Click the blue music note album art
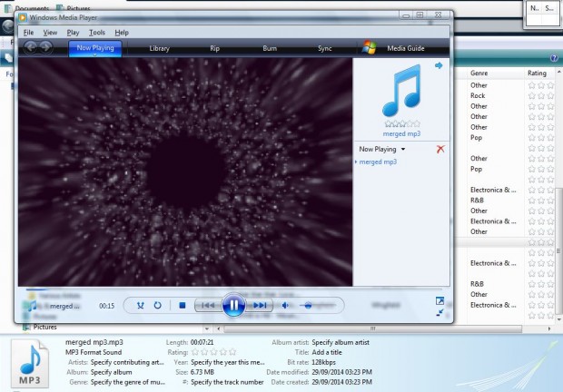 pyautogui.click(x=401, y=91)
